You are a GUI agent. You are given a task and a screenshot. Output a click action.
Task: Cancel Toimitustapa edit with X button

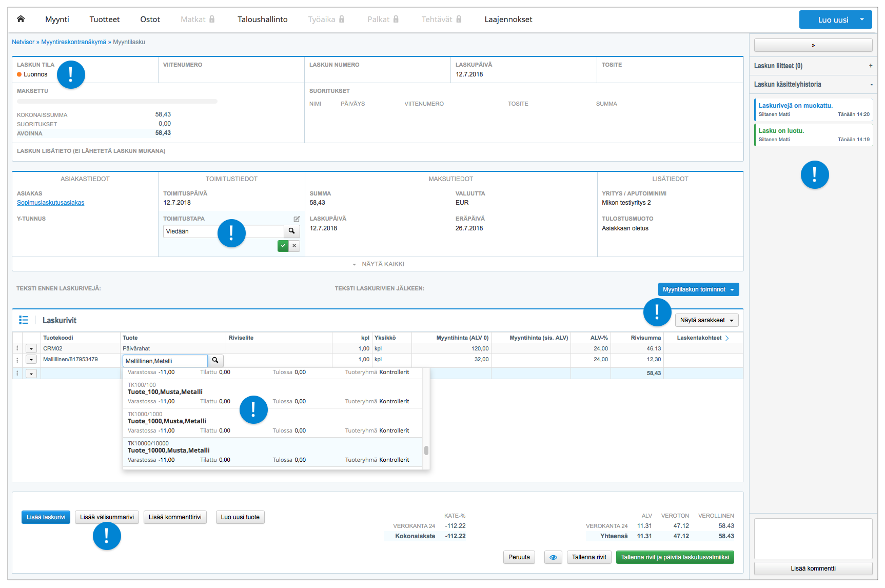pyautogui.click(x=294, y=246)
